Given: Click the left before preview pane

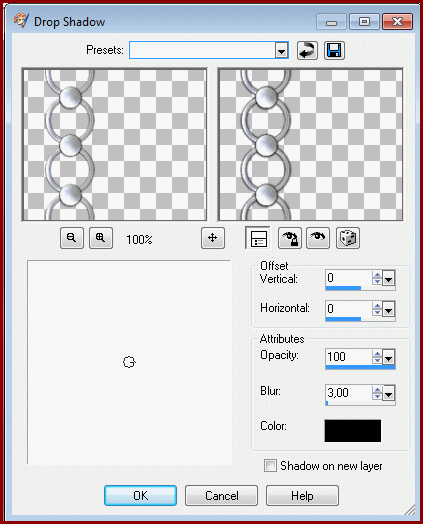Looking at the screenshot, I should [x=115, y=144].
